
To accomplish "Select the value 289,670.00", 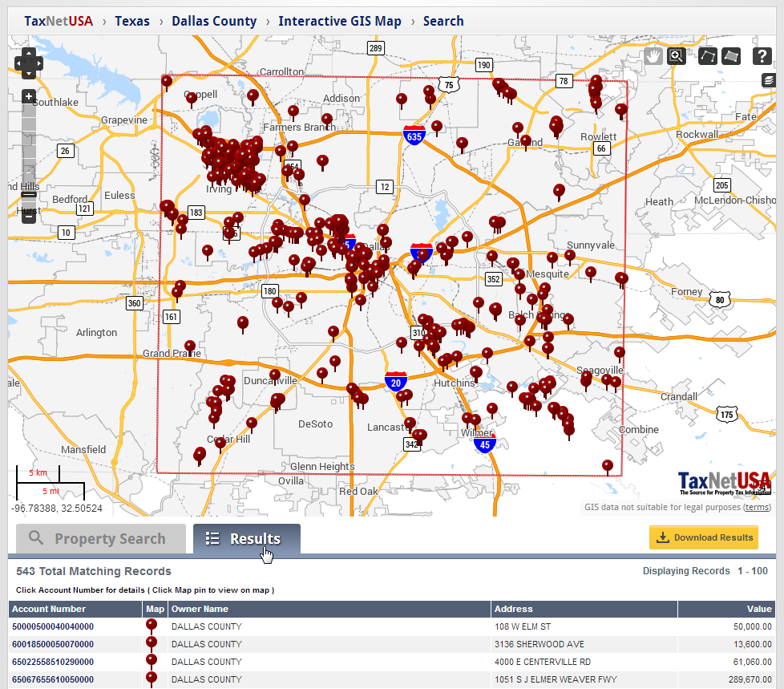I will point(750,679).
